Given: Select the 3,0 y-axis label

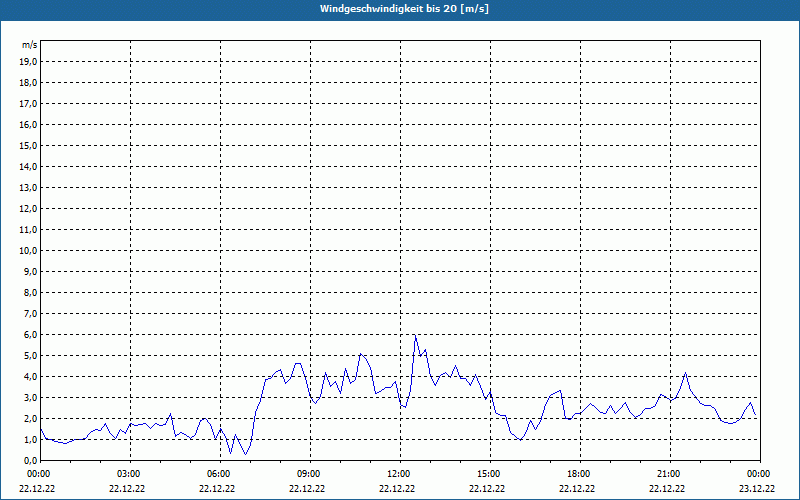Looking at the screenshot, I should pos(30,397).
